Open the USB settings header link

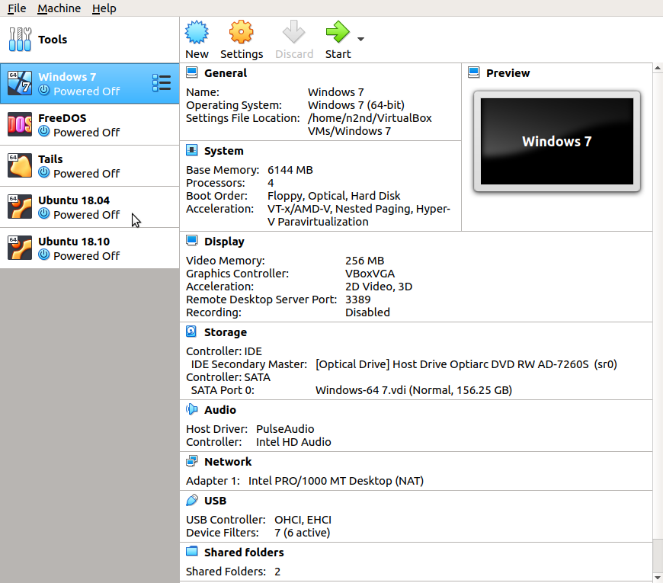215,501
